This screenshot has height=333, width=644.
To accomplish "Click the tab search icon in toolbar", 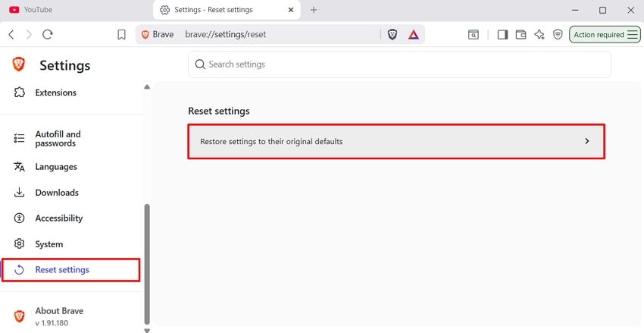I will pyautogui.click(x=473, y=35).
